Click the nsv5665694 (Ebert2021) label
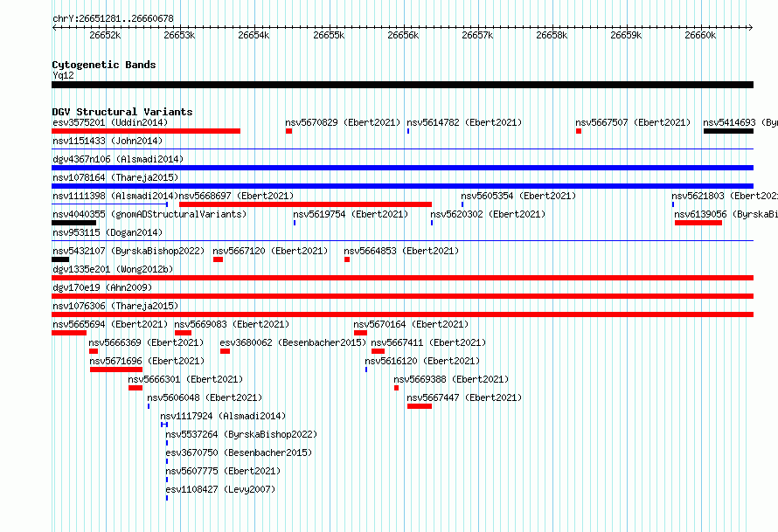The image size is (778, 532). point(110,324)
